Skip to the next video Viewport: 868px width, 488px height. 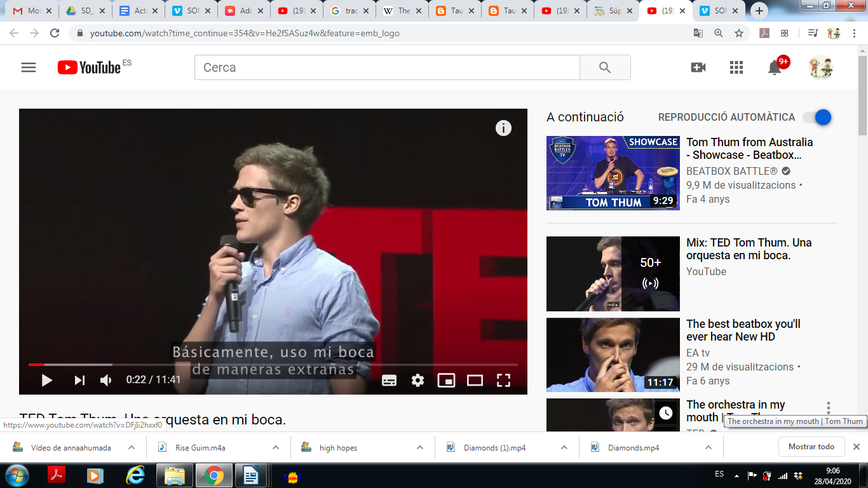pos(79,380)
